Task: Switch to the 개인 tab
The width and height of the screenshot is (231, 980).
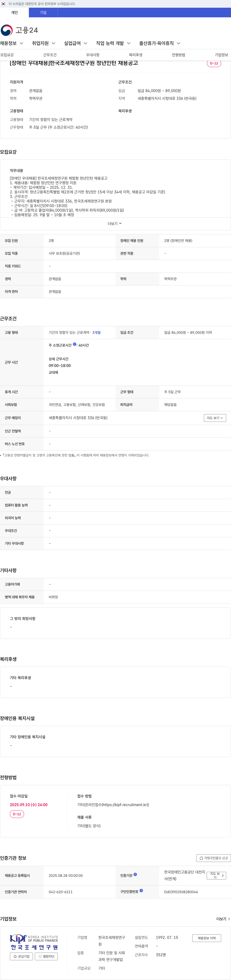Action: tap(14, 13)
